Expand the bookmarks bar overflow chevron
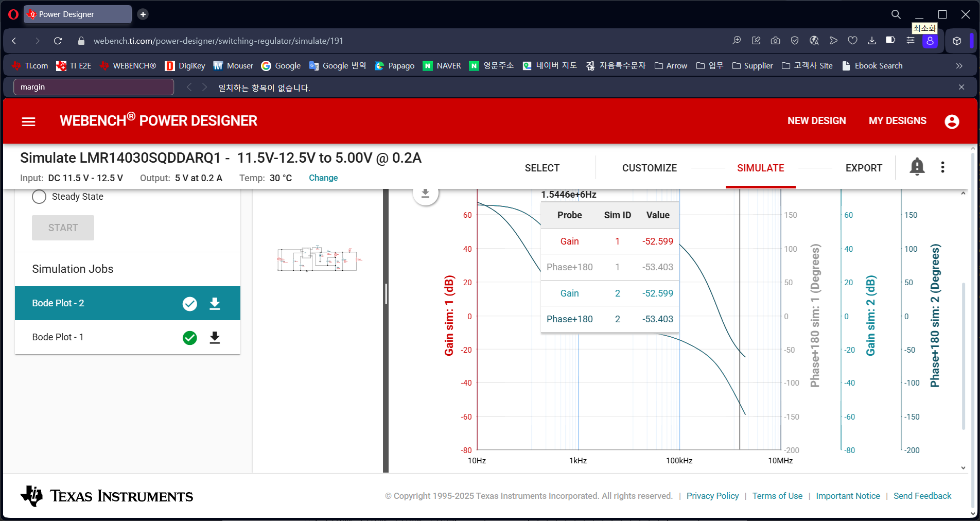 coord(959,66)
